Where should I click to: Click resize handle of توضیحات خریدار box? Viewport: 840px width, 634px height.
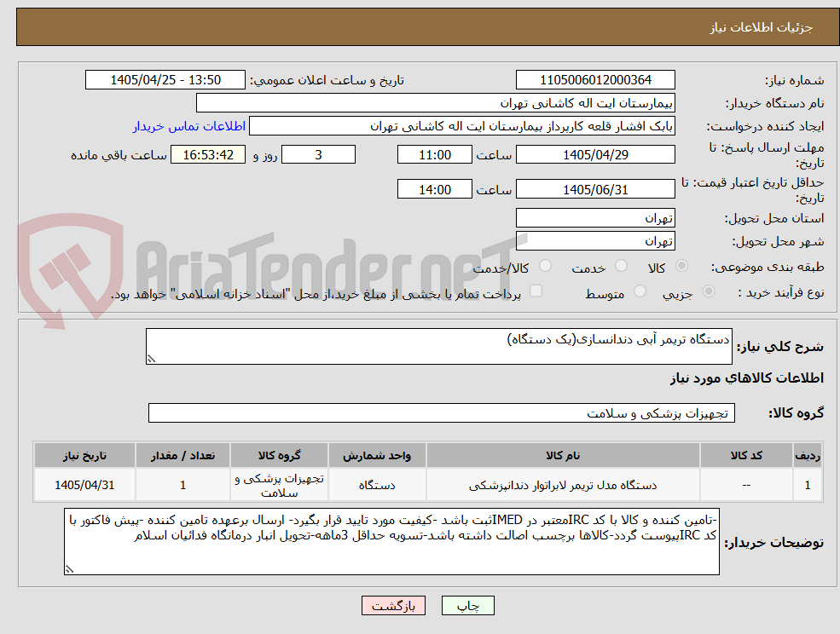tap(69, 570)
